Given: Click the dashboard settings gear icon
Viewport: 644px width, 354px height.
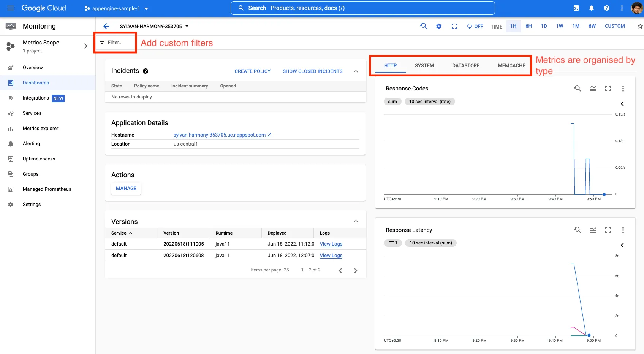Looking at the screenshot, I should point(439,26).
